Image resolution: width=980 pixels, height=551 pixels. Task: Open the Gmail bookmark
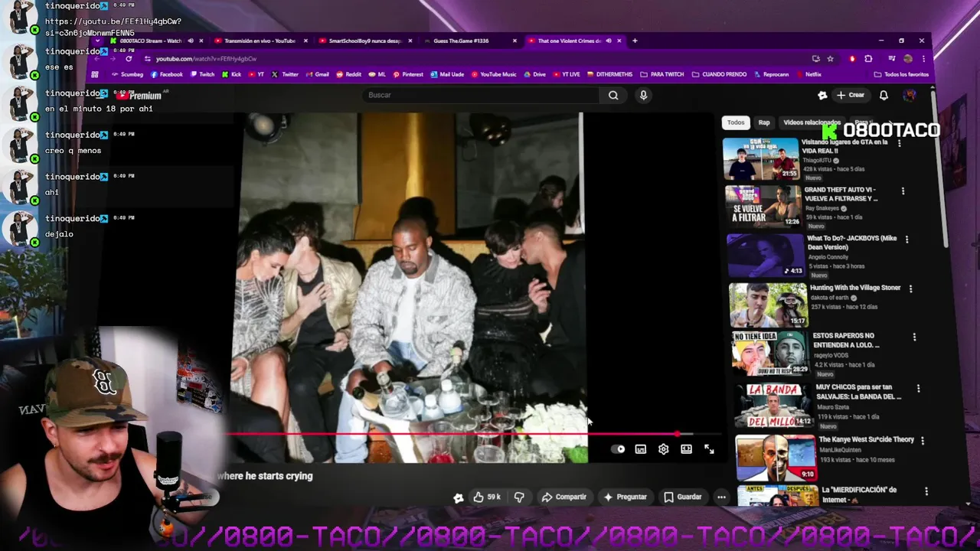[317, 74]
